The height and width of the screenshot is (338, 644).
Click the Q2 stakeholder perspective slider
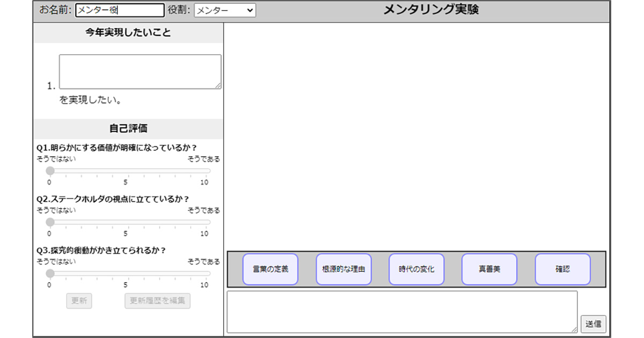point(129,222)
